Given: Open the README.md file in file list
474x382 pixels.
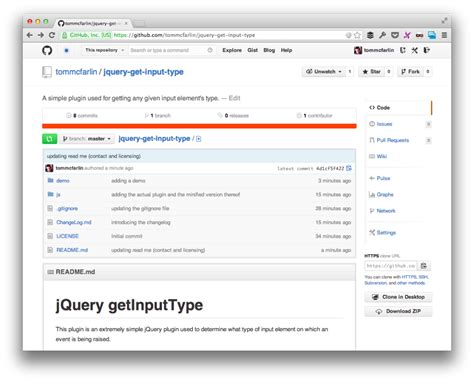Looking at the screenshot, I should (72, 250).
